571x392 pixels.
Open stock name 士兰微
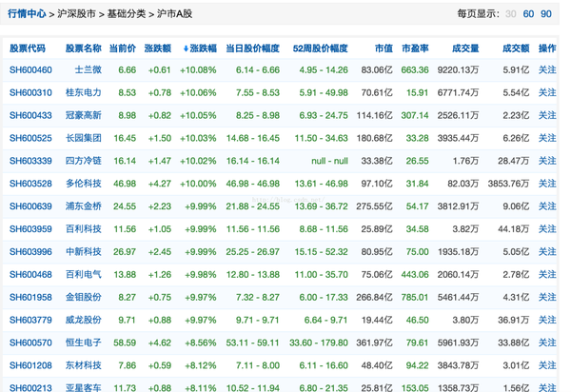89,69
